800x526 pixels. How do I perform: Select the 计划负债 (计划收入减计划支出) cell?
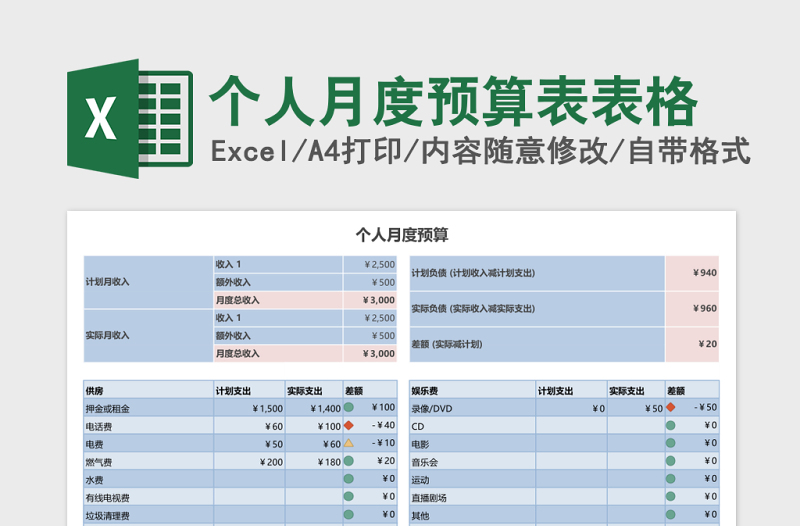[537, 273]
